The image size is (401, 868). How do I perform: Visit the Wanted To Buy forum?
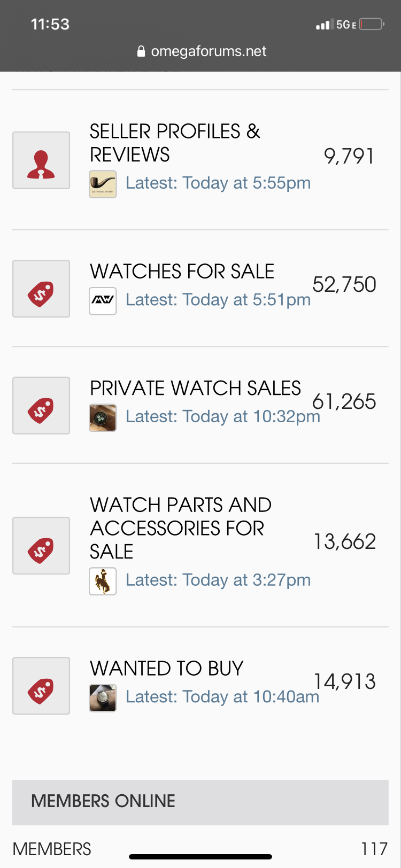pos(166,668)
